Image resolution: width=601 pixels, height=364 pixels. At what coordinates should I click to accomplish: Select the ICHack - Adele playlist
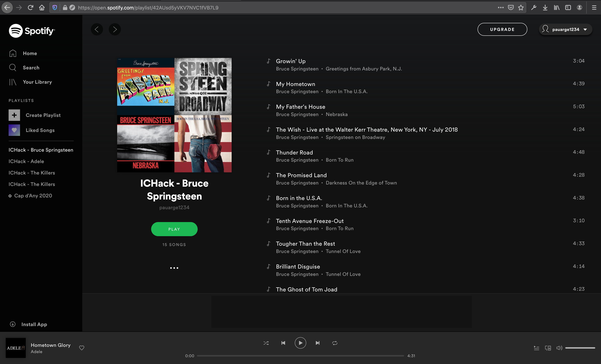pyautogui.click(x=26, y=161)
